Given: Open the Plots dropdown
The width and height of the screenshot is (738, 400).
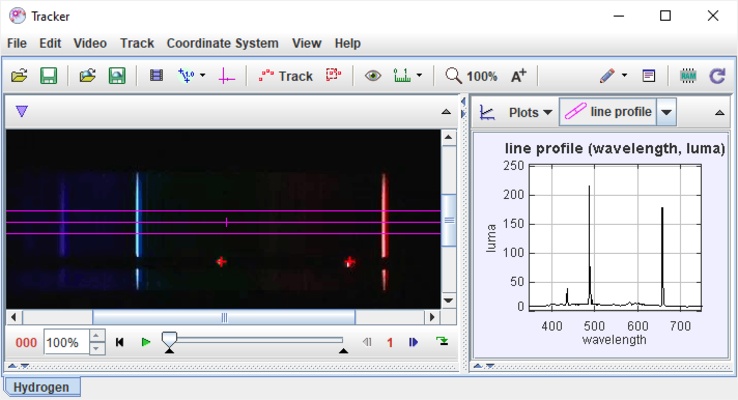Looking at the screenshot, I should (530, 112).
